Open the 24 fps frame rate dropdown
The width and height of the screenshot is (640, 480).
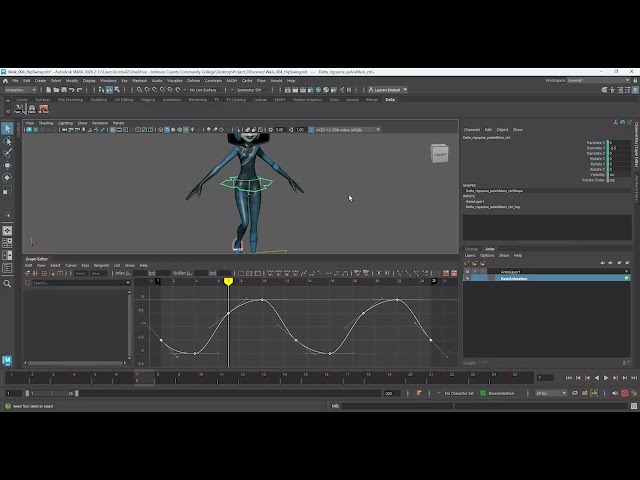(551, 393)
